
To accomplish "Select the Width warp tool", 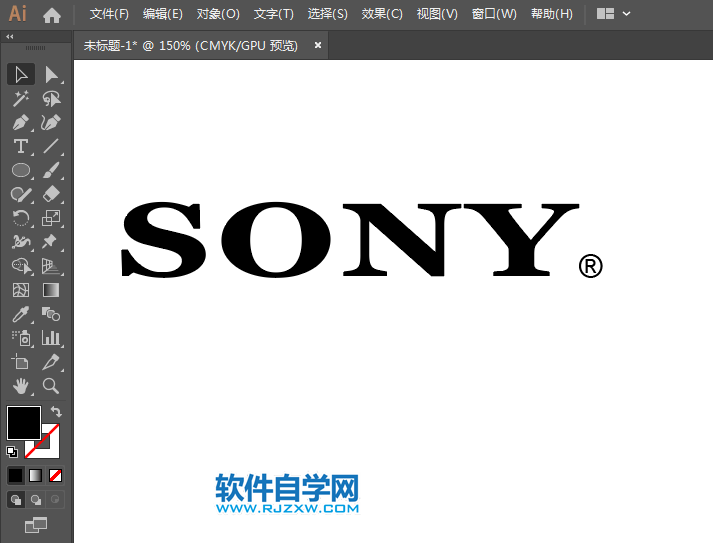I will (21, 242).
